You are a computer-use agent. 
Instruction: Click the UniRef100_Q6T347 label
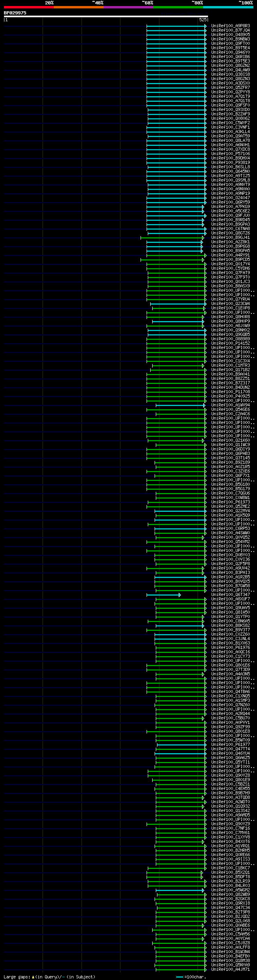[230, 595]
